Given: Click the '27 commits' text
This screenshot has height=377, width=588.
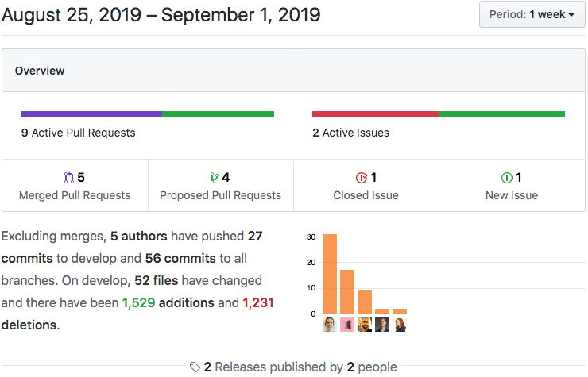Looking at the screenshot, I should pyautogui.click(x=132, y=248).
